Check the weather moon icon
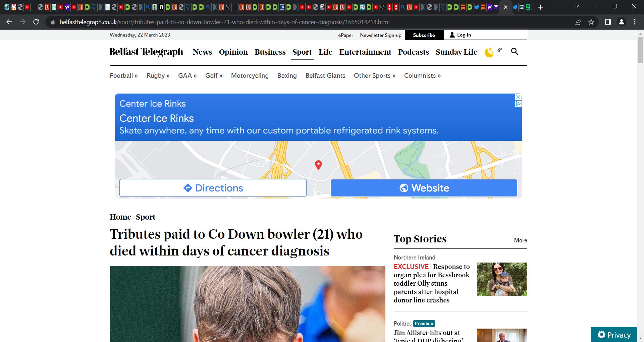The height and width of the screenshot is (342, 644). [x=489, y=52]
